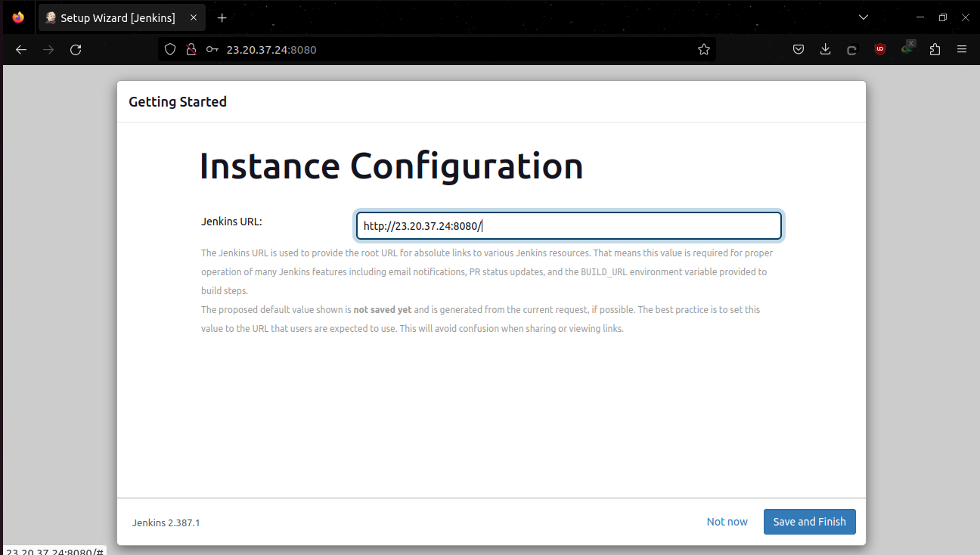
Task: Click the Jenkins 2.387.1 version text
Action: (x=166, y=522)
